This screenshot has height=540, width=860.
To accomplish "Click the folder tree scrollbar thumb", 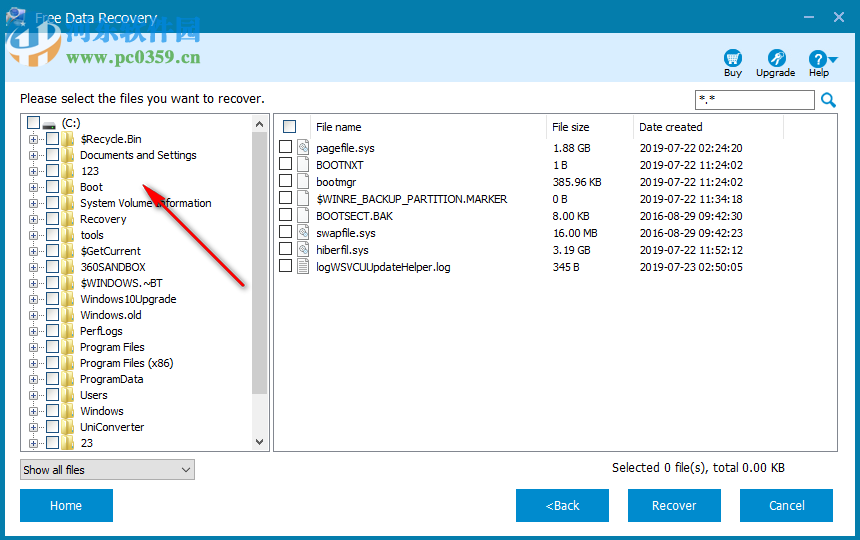I will click(x=259, y=263).
